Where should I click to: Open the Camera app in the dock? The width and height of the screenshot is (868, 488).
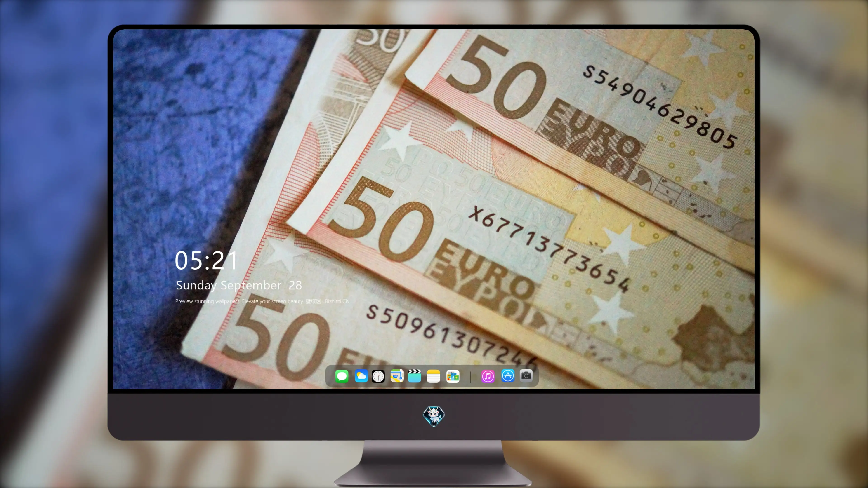526,375
